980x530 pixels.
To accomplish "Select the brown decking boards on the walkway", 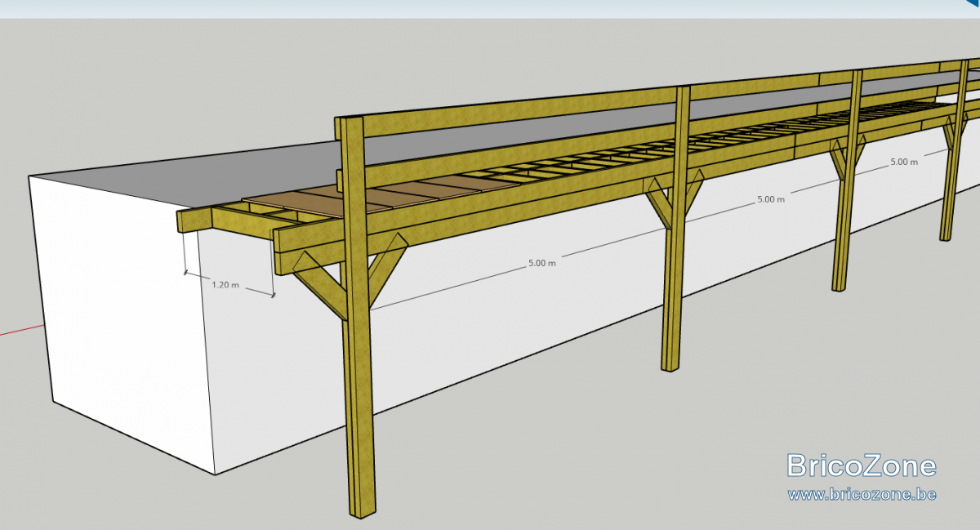I will [x=382, y=196].
